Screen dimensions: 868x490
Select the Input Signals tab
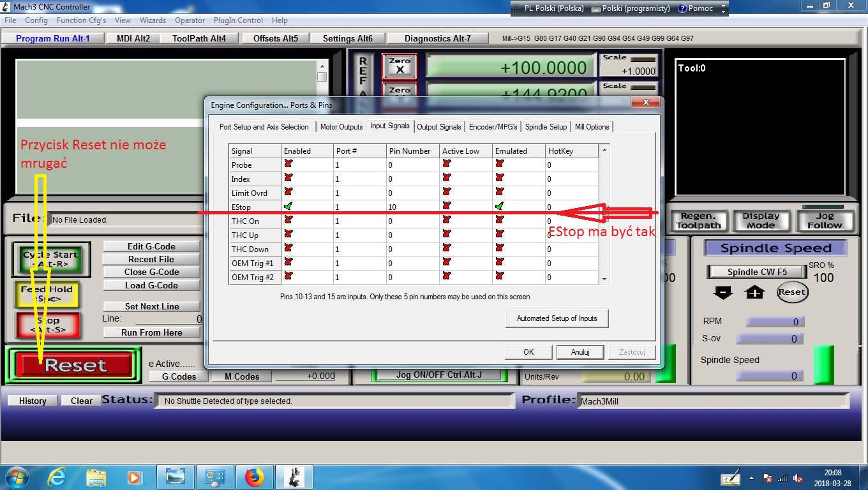[390, 126]
